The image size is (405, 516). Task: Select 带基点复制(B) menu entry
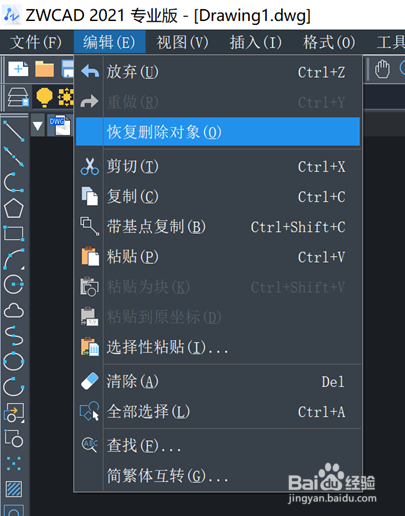[218, 227]
